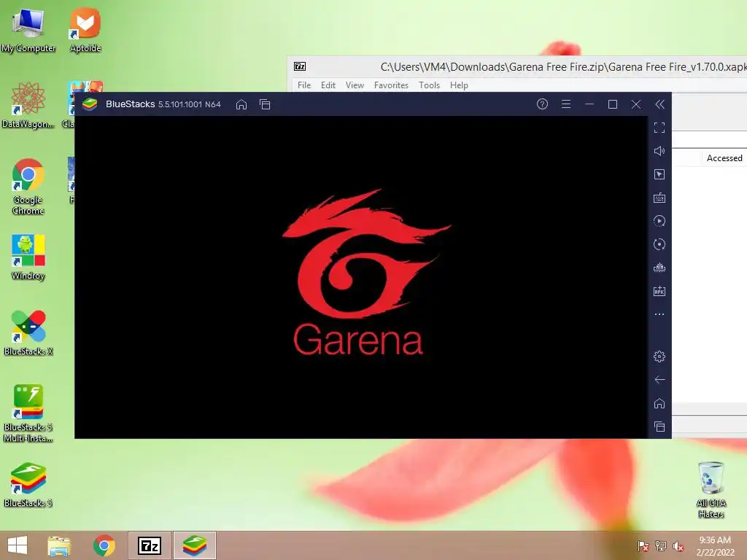The width and height of the screenshot is (747, 560).
Task: Open File Explorer from taskbar
Action: [x=59, y=545]
